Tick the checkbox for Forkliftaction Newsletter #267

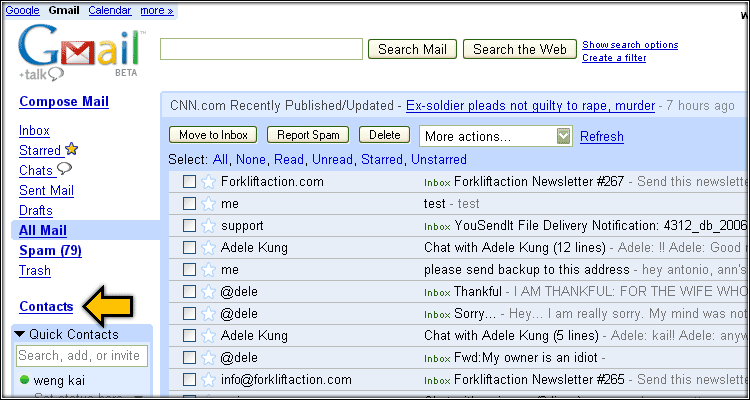coord(189,182)
